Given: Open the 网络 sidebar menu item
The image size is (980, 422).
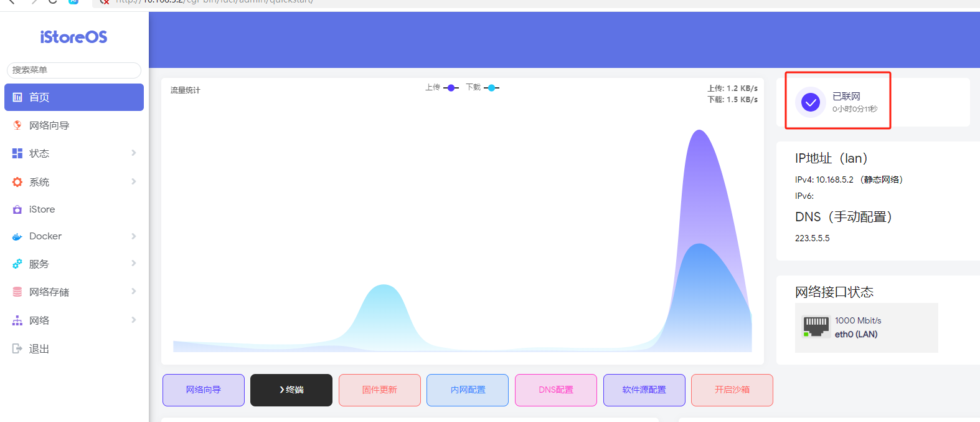Looking at the screenshot, I should 39,320.
